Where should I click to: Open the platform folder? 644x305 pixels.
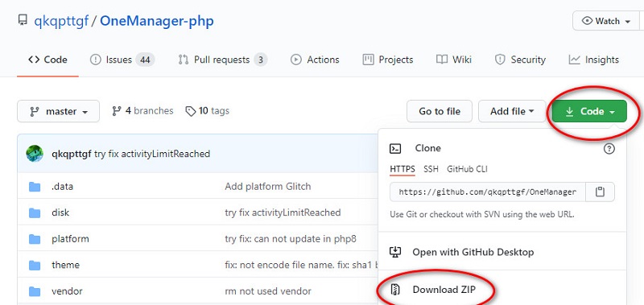(x=70, y=239)
